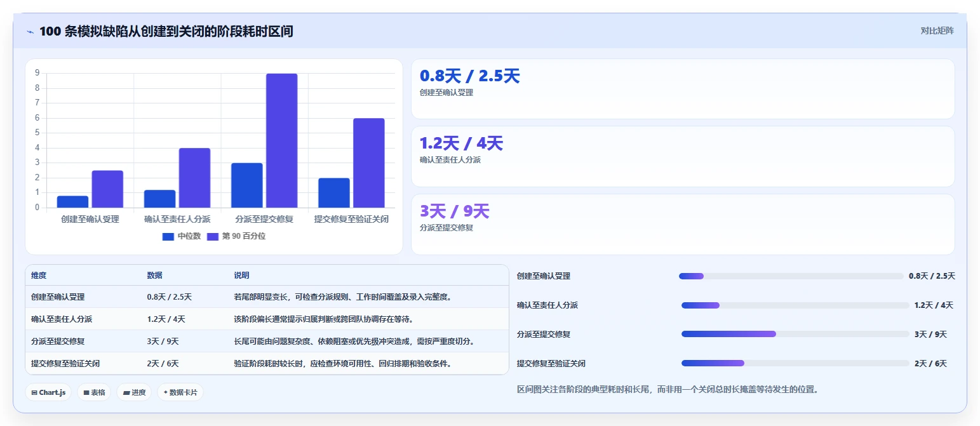Click the 分派至提交修复 caption in the third card
The height and width of the screenshot is (426, 980).
pyautogui.click(x=446, y=228)
